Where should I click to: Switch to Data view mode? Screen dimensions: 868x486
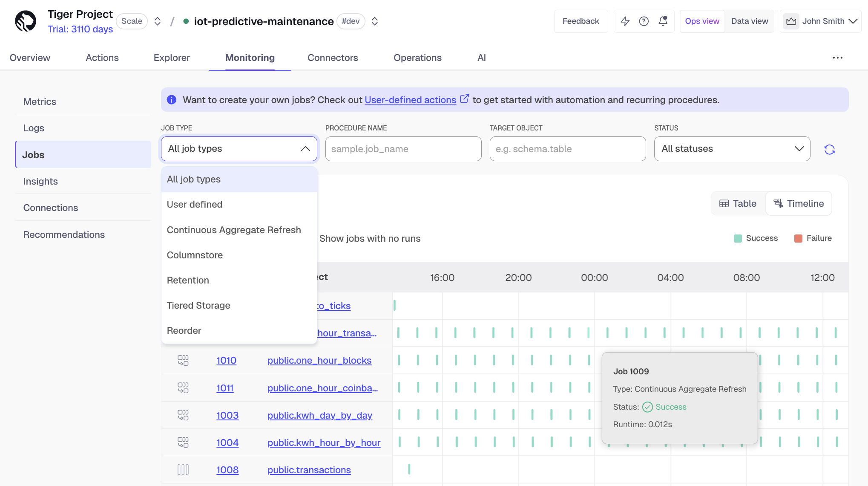point(749,21)
